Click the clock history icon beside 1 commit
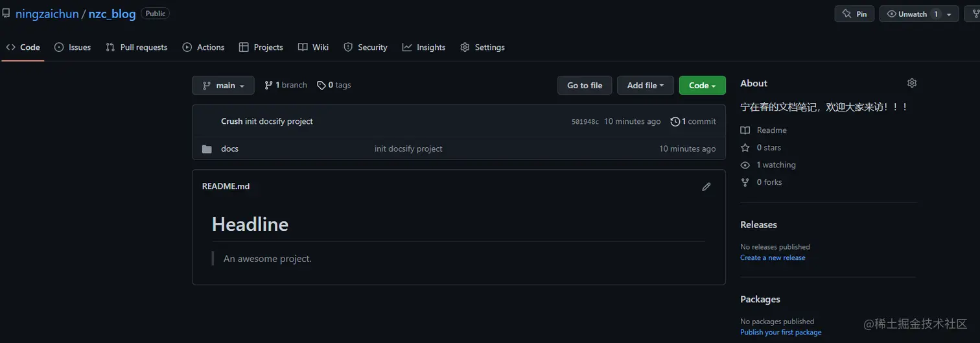 pos(675,121)
